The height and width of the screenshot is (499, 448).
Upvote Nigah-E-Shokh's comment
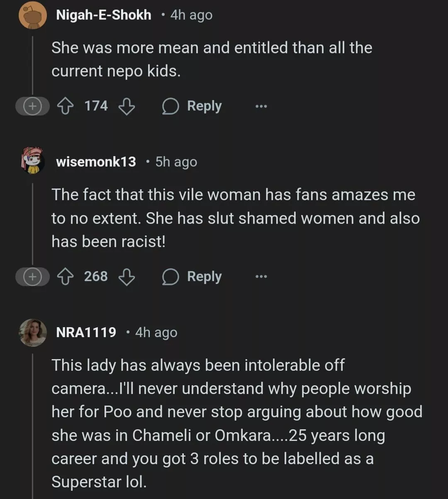(64, 107)
